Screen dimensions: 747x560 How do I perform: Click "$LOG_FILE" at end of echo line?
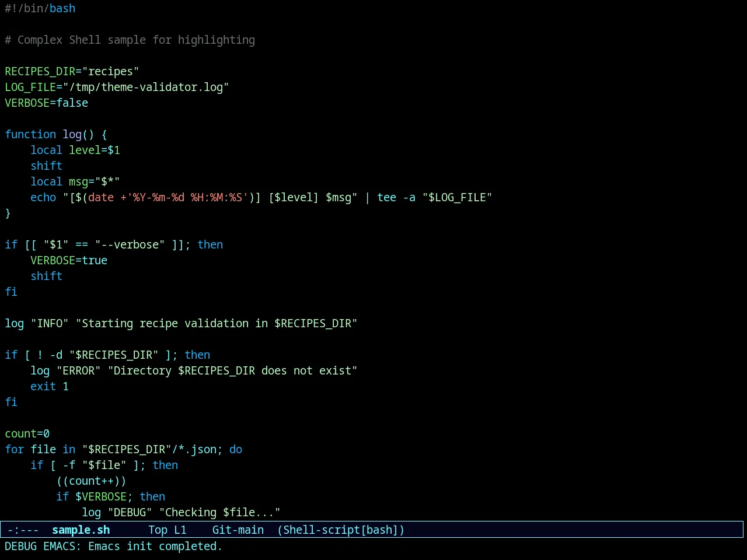coord(457,197)
